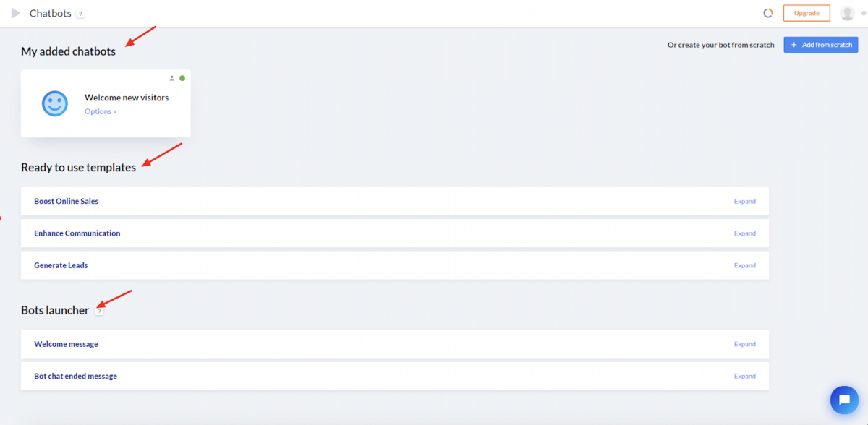Viewport: 868px width, 425px height.
Task: Click the small status dot beside avatar
Action: point(862,14)
